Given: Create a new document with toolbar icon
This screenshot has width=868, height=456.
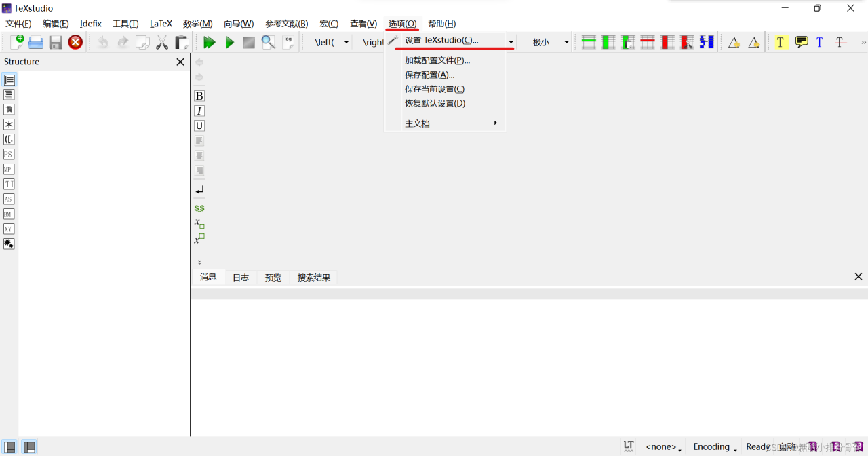Looking at the screenshot, I should (17, 42).
